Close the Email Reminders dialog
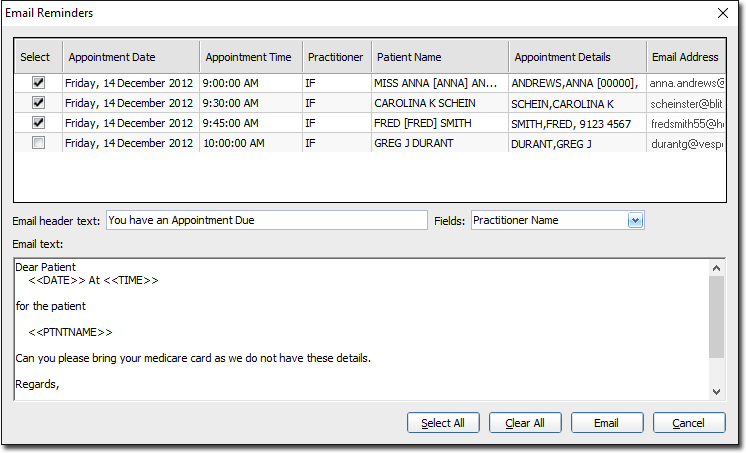The image size is (746, 453). click(x=723, y=13)
